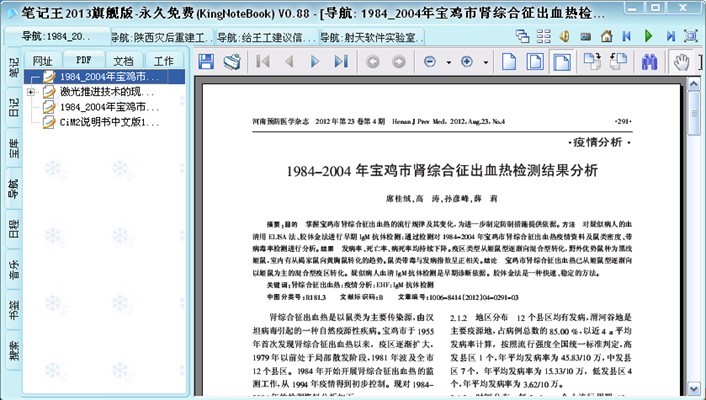Viewport: 706px width, 400px height.
Task: Open the zoom in dropdown arrow
Action: 483,62
